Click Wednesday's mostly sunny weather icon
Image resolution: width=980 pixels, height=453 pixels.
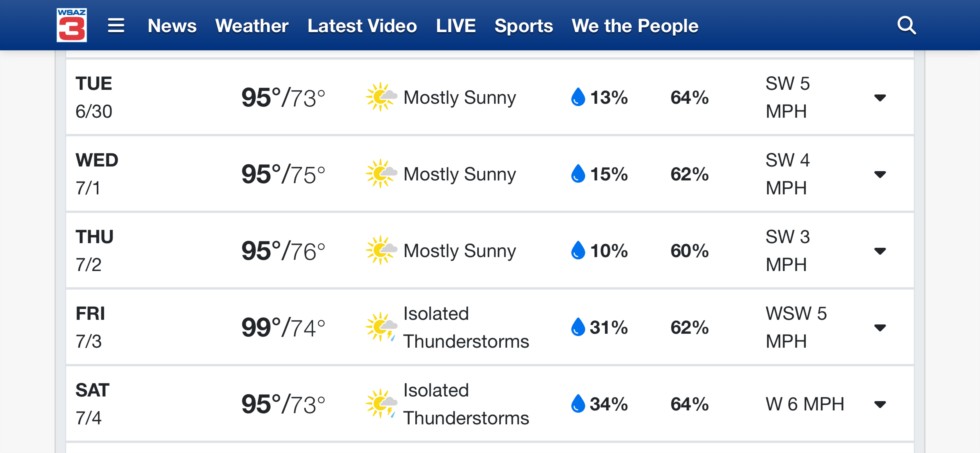[381, 174]
